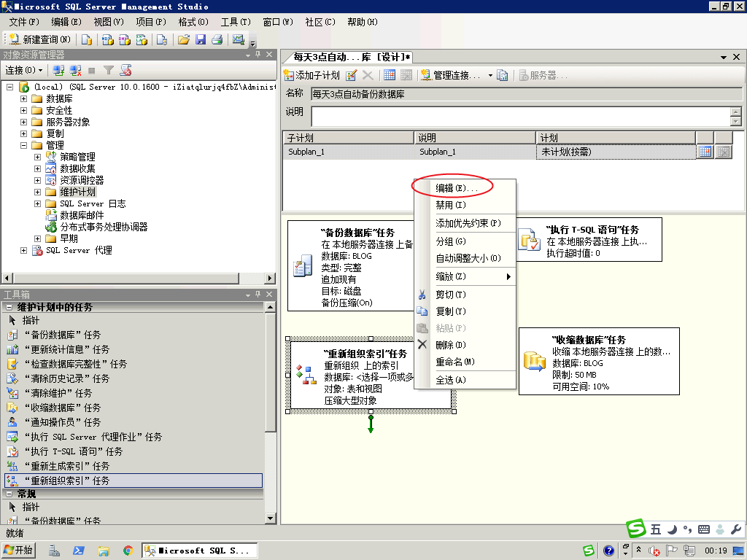
Task: Click the 开始 Start button on taskbar
Action: 18,551
